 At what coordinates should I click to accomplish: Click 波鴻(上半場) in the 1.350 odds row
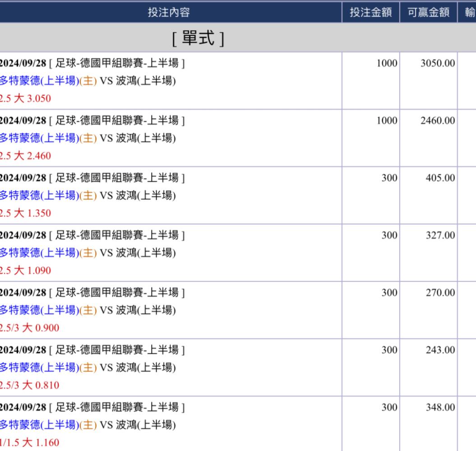(x=146, y=195)
